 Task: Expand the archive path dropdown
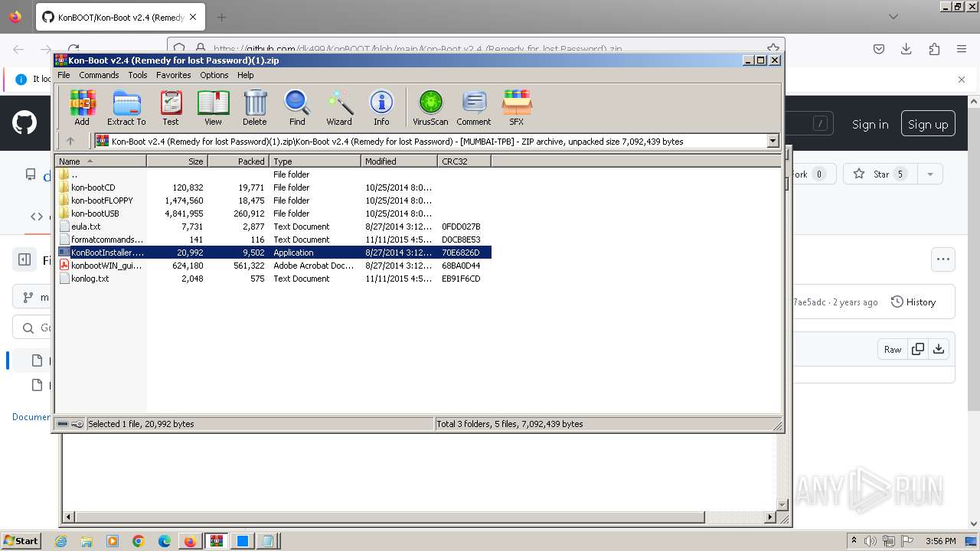point(773,141)
